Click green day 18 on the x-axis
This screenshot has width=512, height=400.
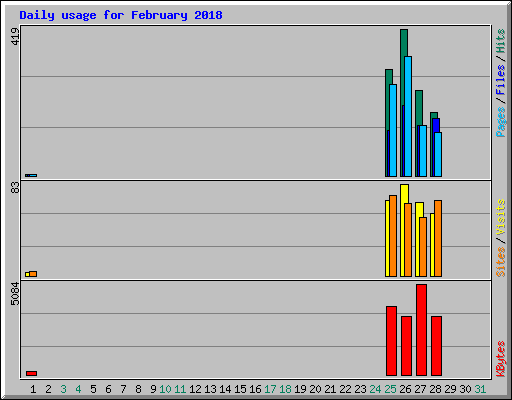click(285, 389)
